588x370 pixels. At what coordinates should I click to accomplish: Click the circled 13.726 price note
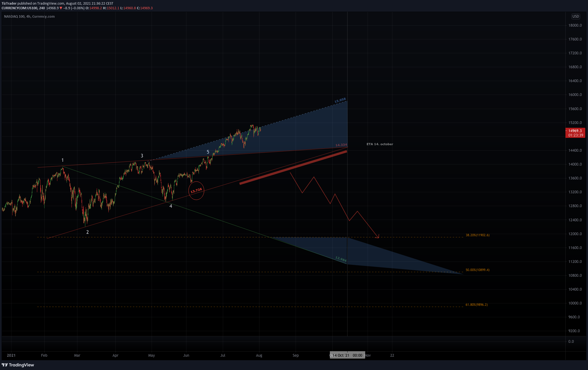[x=196, y=191]
